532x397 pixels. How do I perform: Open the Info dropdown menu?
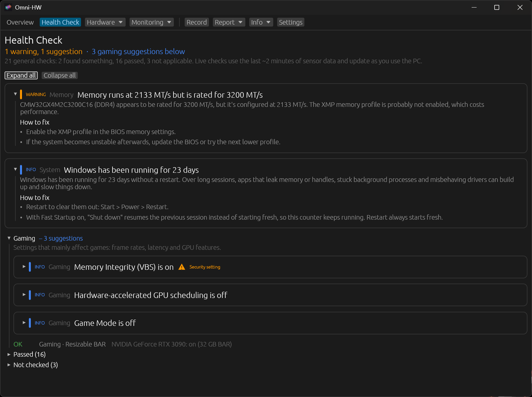(x=261, y=22)
